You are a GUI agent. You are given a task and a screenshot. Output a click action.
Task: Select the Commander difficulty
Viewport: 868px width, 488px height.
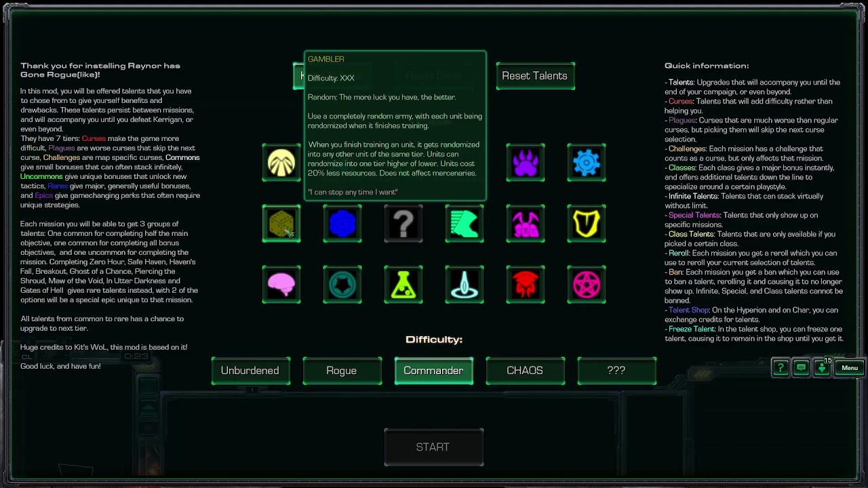[x=433, y=371]
